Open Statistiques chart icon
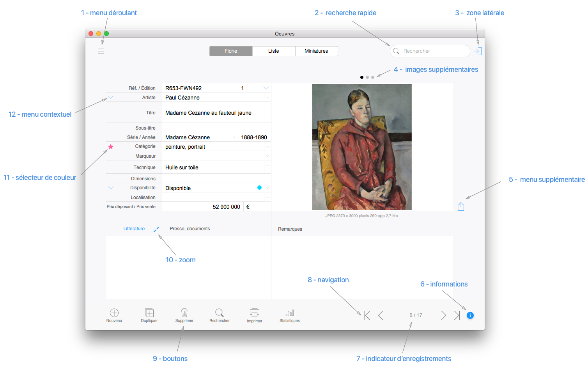 pyautogui.click(x=290, y=313)
